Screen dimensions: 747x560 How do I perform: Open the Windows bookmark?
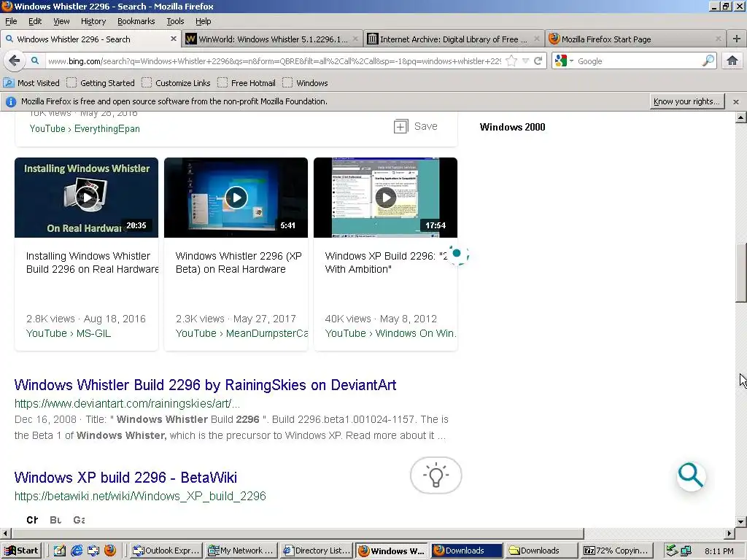point(305,83)
